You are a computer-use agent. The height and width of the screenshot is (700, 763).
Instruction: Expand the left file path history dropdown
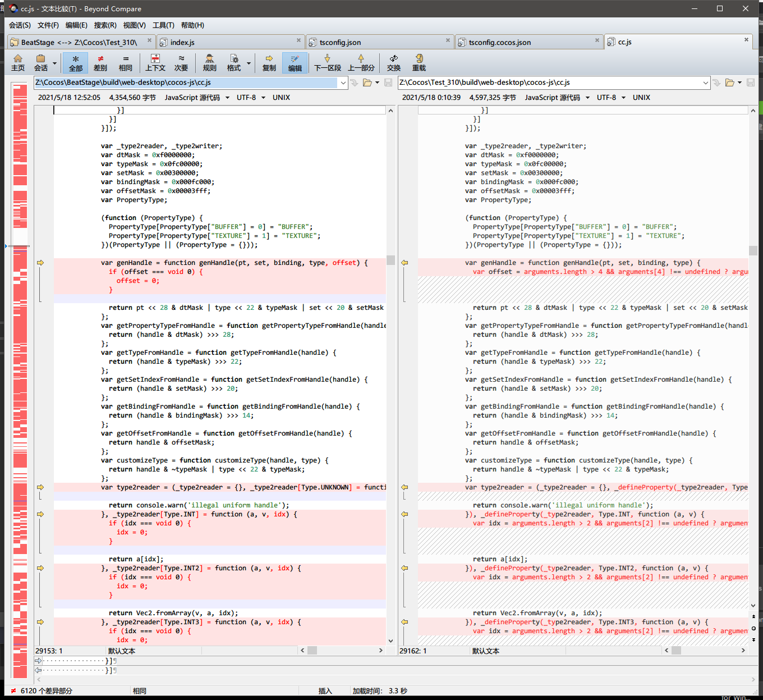(343, 83)
